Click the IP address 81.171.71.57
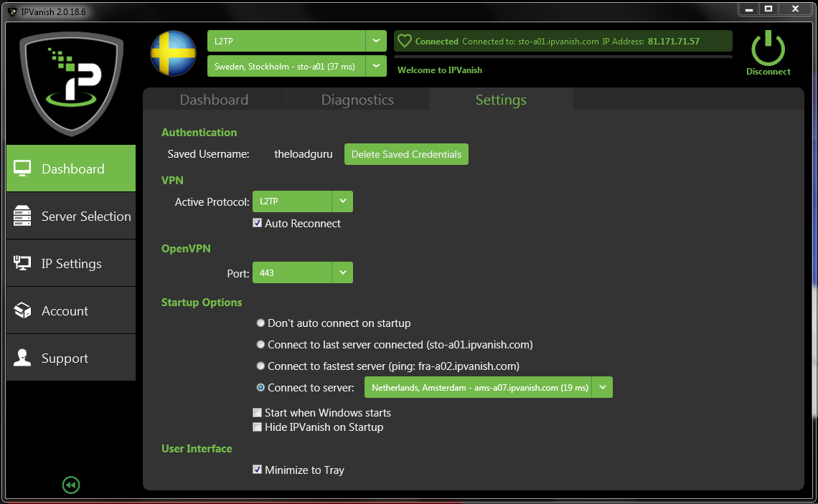The height and width of the screenshot is (504, 818). click(674, 41)
